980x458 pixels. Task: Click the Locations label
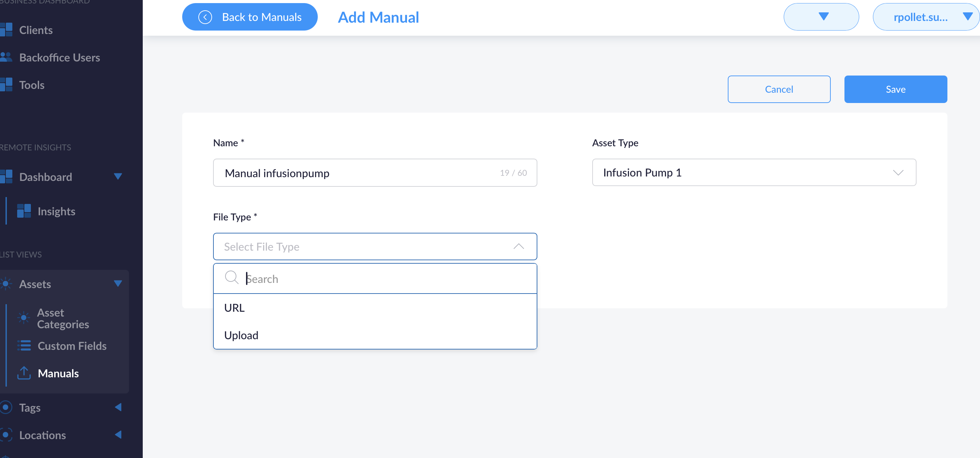point(43,435)
